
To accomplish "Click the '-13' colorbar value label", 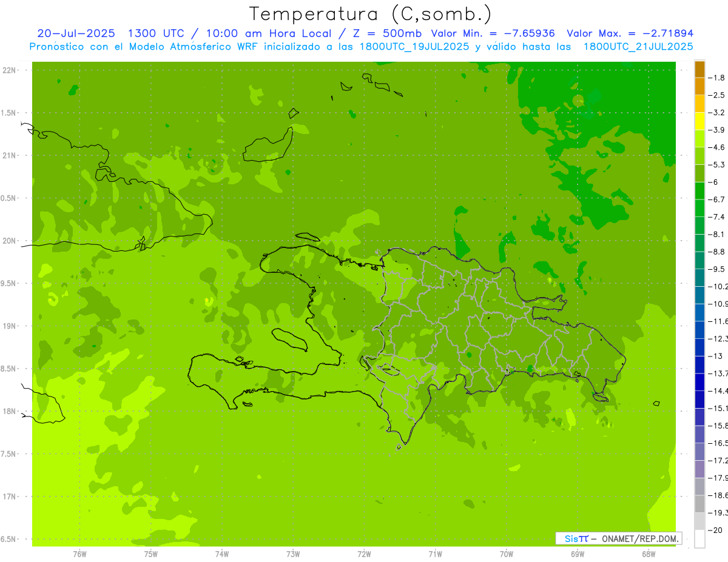I will tap(716, 356).
